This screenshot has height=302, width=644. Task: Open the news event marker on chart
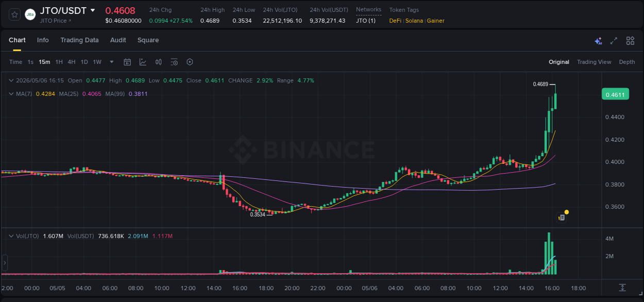coord(562,218)
